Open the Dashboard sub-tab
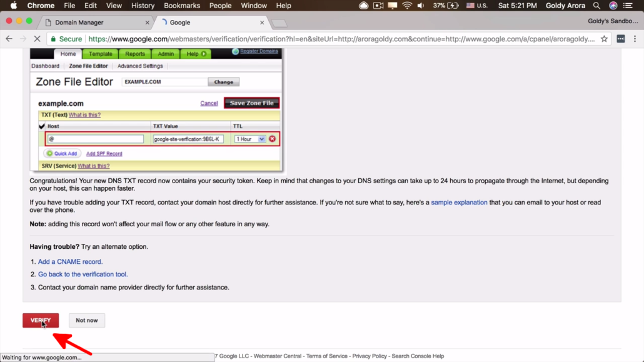644x362 pixels. (x=45, y=66)
